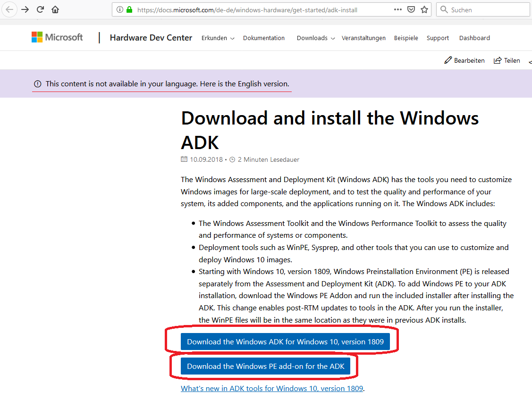
Task: Click the '2 Minuten Lesedauer' text
Action: point(269,159)
